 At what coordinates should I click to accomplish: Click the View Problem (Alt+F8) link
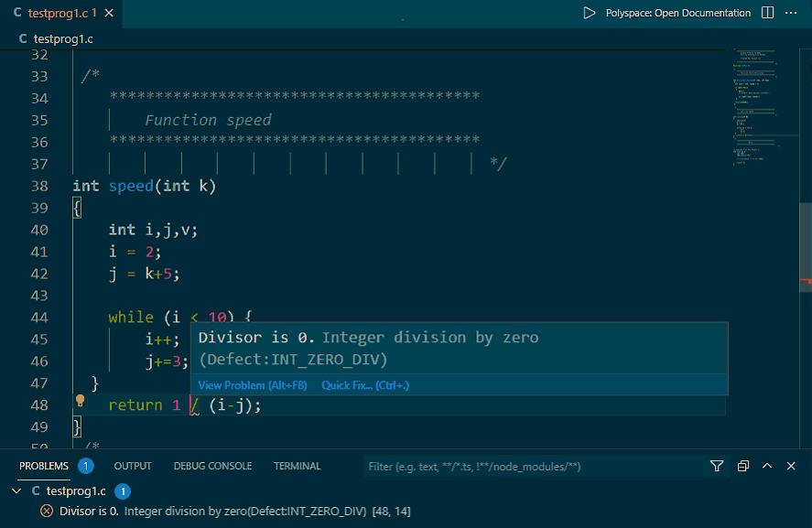coord(252,385)
